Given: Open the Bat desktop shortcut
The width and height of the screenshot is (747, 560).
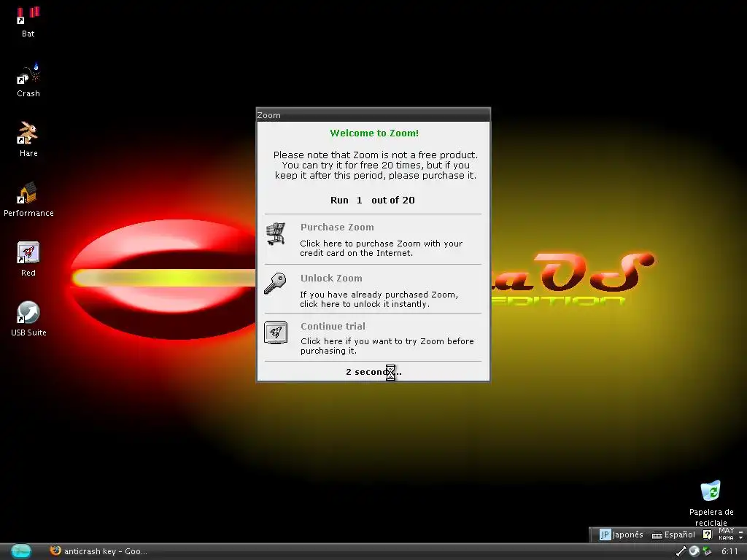Looking at the screenshot, I should (28, 22).
